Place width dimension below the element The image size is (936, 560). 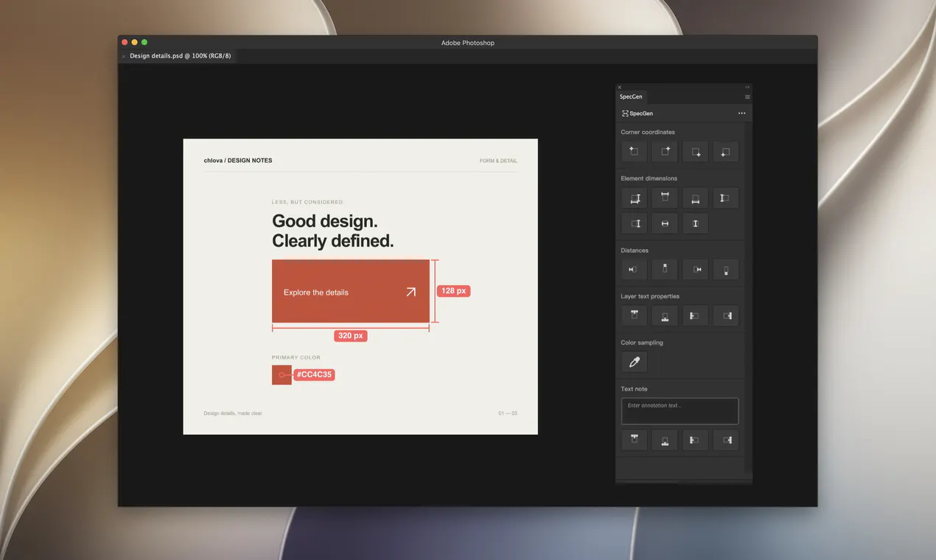point(695,197)
